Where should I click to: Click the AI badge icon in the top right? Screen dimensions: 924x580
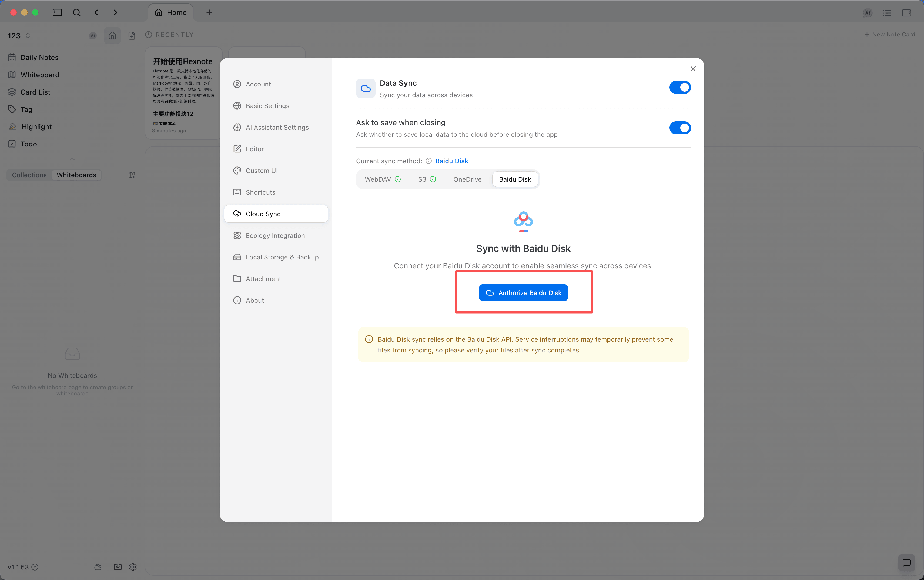click(868, 13)
